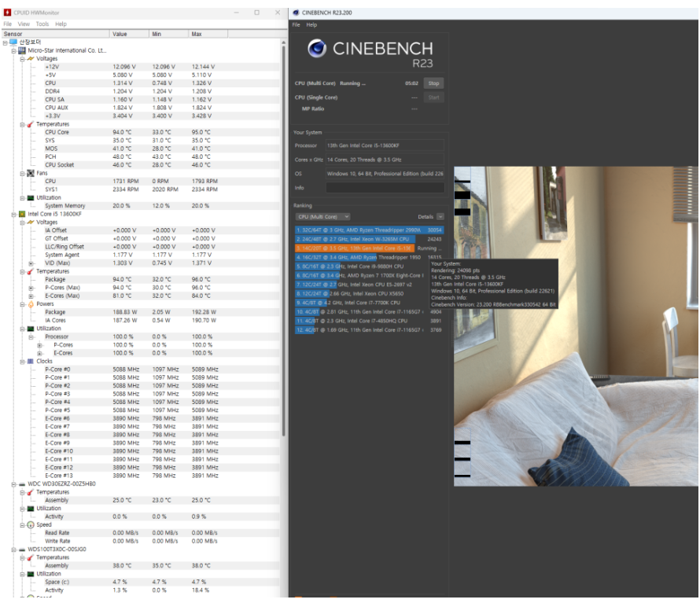Viewport: 700px width, 603px height.
Task: Collapse the Clocks section
Action: tap(22, 362)
